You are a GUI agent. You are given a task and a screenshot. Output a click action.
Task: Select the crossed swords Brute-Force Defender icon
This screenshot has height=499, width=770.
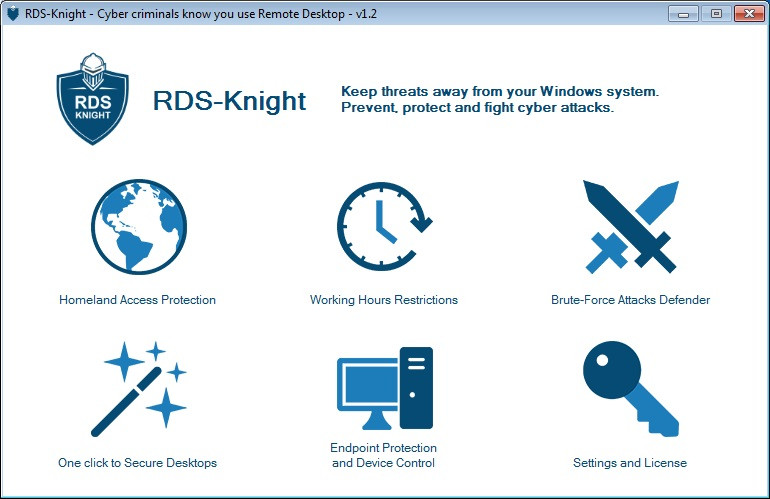[x=631, y=226]
